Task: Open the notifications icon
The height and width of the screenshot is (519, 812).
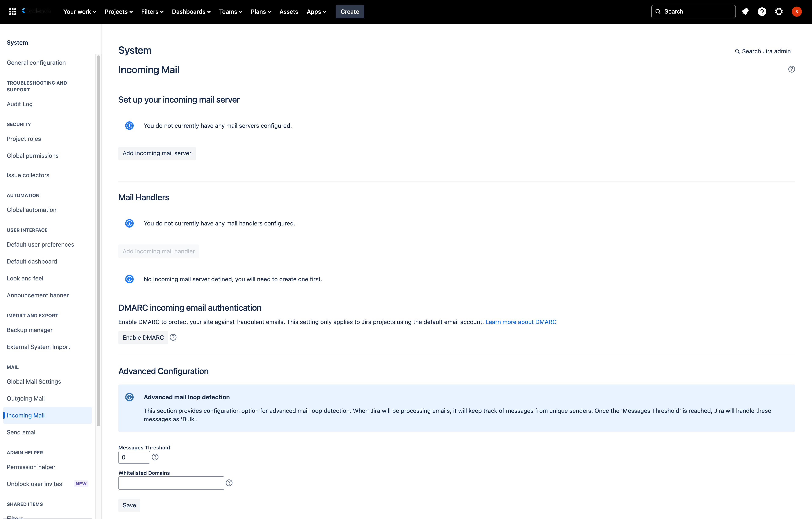Action: (x=745, y=12)
